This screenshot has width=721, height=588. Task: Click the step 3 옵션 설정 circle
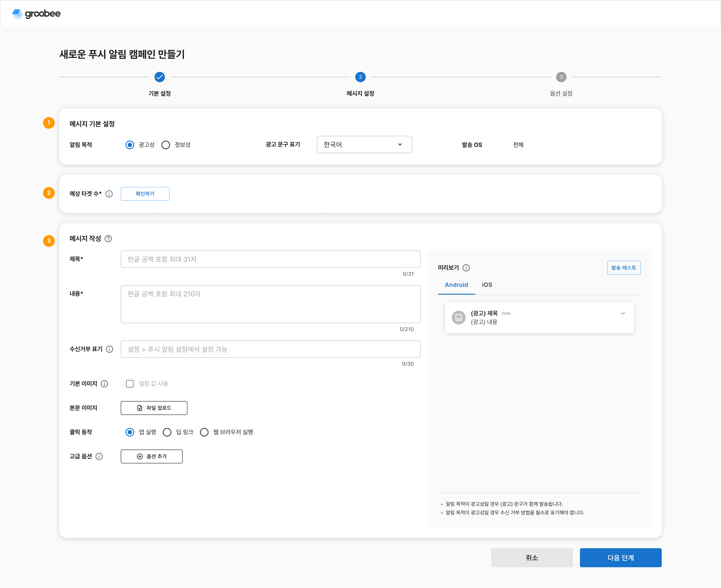pyautogui.click(x=561, y=77)
